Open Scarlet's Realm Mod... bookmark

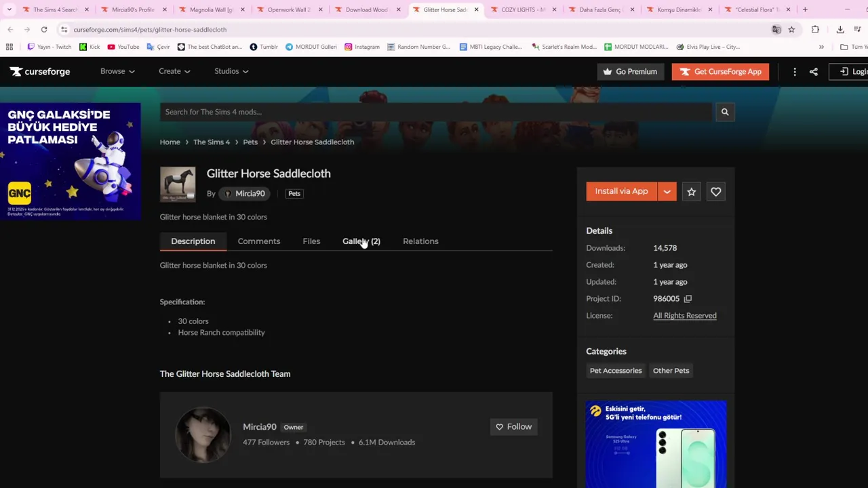(x=564, y=47)
